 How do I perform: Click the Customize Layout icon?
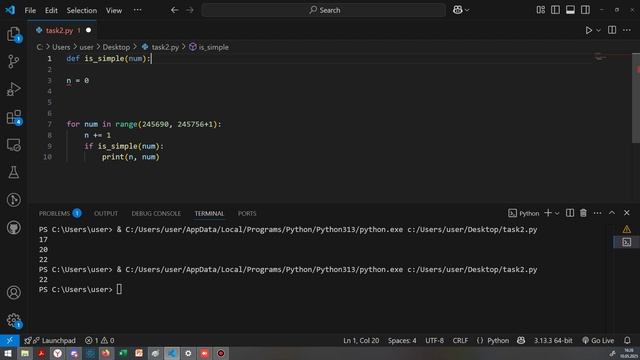pyautogui.click(x=540, y=10)
